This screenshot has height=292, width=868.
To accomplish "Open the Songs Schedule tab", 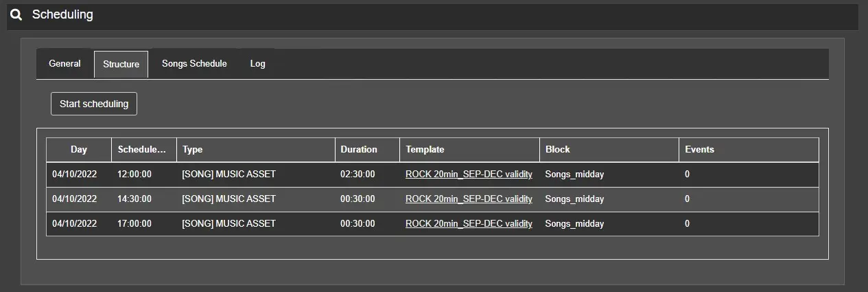I will 194,64.
